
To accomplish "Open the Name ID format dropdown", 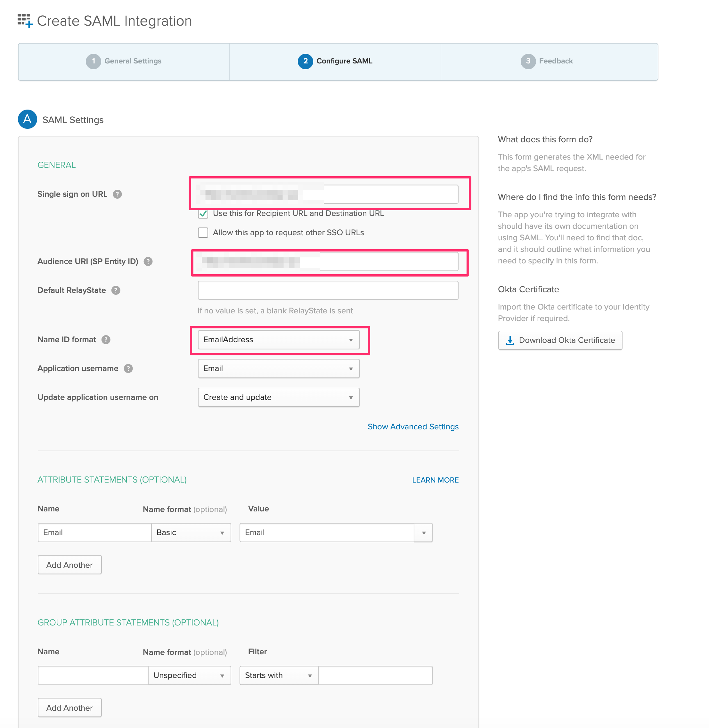I will coord(279,340).
